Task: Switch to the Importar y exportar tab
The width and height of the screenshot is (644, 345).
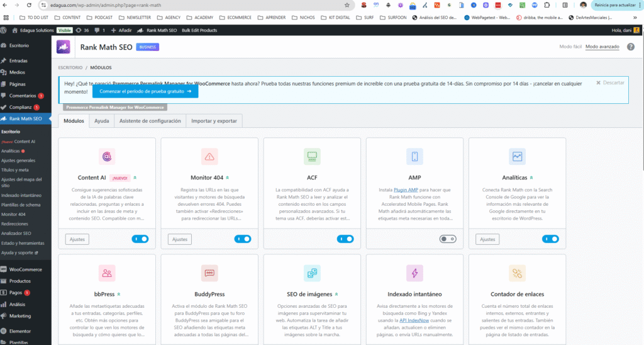Action: [x=214, y=121]
